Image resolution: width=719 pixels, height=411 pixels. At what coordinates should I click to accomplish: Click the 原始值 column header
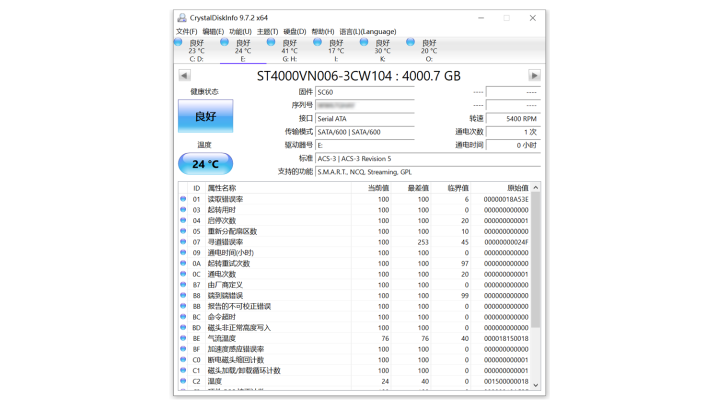pyautogui.click(x=501, y=188)
